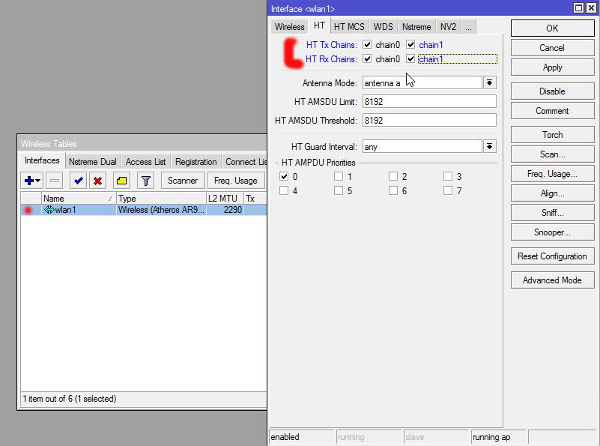Open Access List tab in Wireless Tables
The height and width of the screenshot is (446, 600).
(145, 162)
